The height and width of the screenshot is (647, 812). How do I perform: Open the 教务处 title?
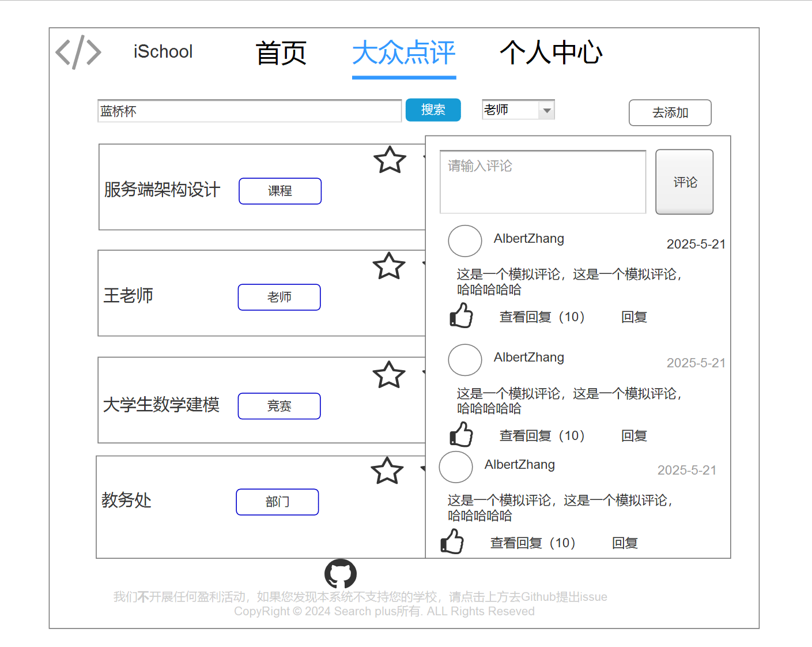pyautogui.click(x=126, y=500)
